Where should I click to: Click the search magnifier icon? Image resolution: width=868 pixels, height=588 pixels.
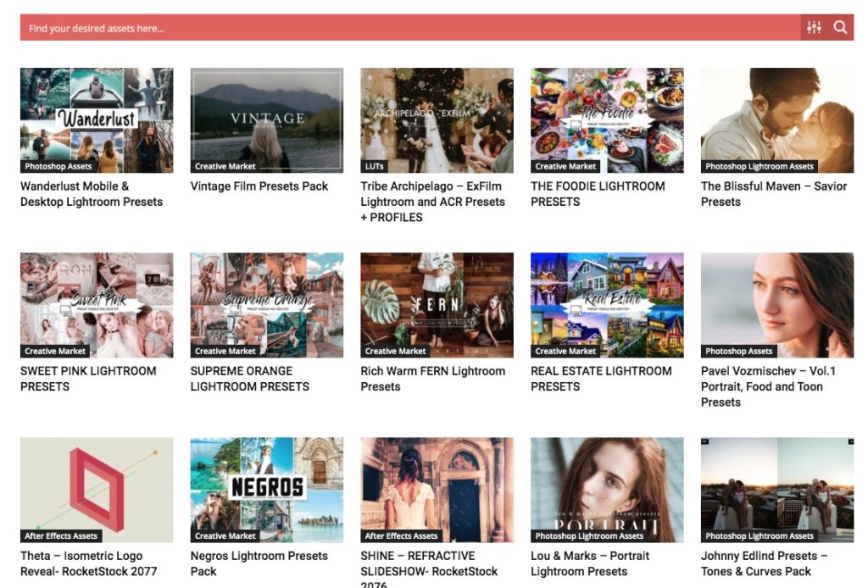(839, 28)
